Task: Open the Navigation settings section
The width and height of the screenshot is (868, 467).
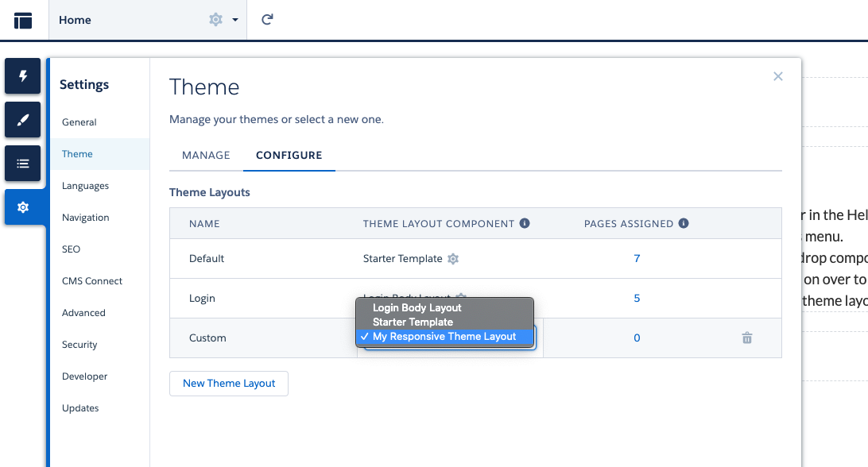Action: (85, 217)
